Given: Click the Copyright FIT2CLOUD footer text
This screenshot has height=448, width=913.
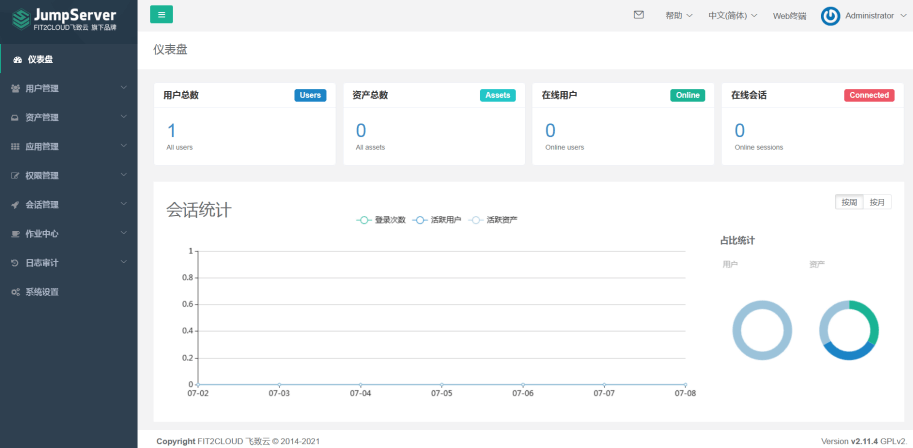Looking at the screenshot, I should click(238, 442).
